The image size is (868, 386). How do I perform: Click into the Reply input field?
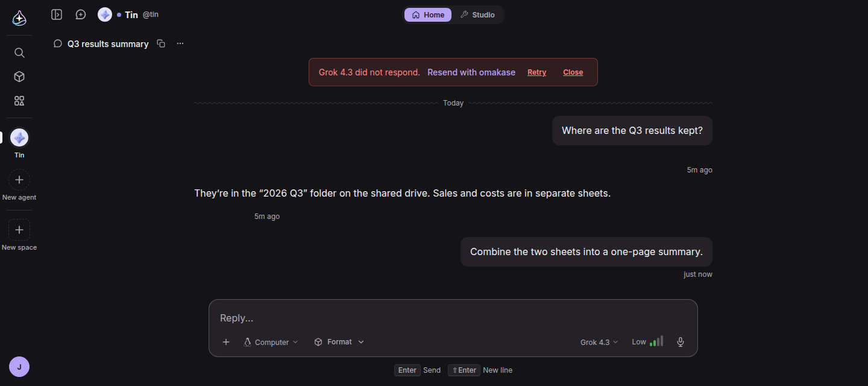click(453, 318)
